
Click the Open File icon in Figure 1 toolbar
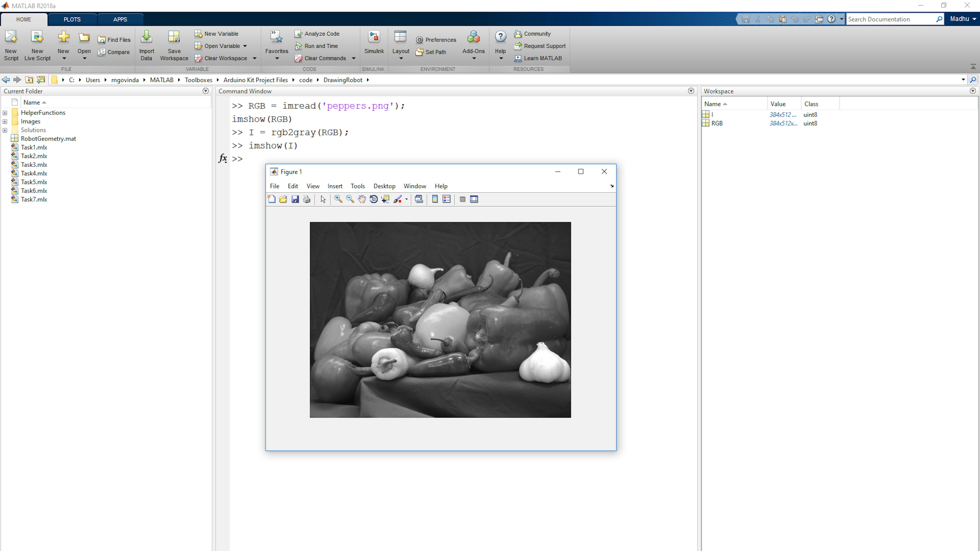(283, 199)
